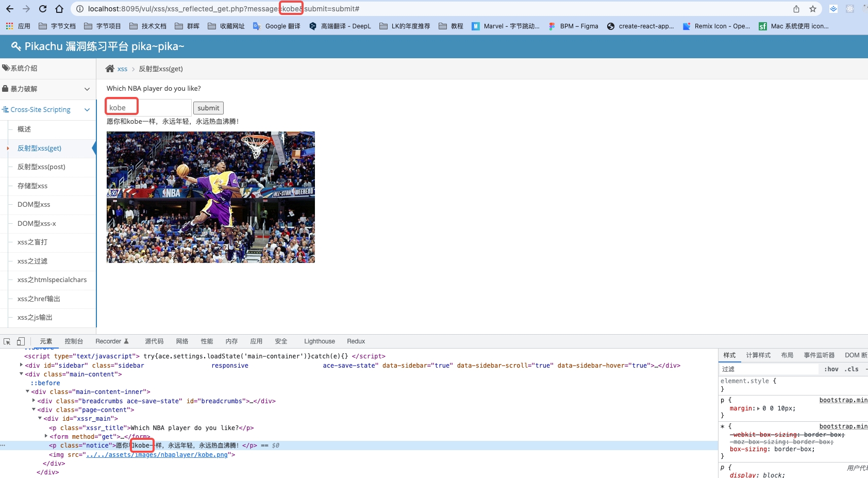
Task: Collapse the div class="main-content" DOM node
Action: click(x=21, y=374)
